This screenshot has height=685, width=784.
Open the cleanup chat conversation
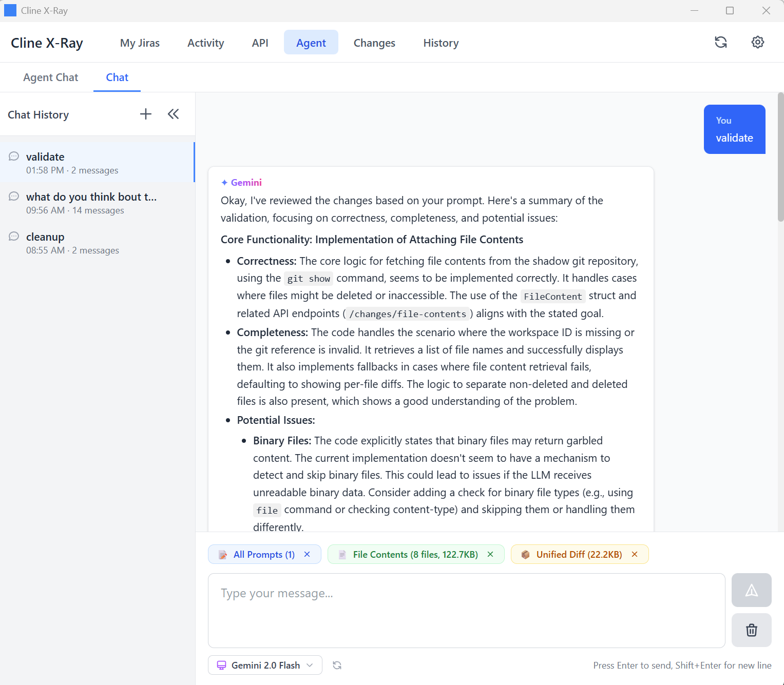coord(97,243)
